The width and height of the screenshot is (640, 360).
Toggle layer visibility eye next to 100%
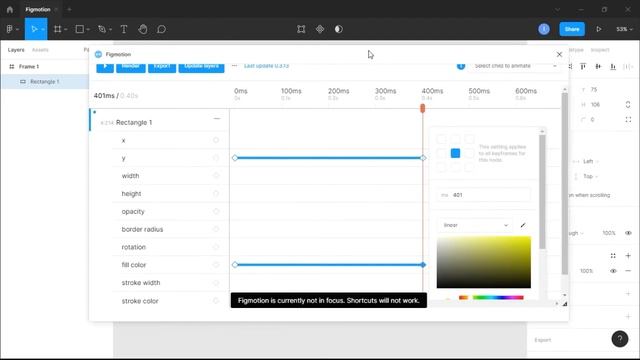(628, 233)
